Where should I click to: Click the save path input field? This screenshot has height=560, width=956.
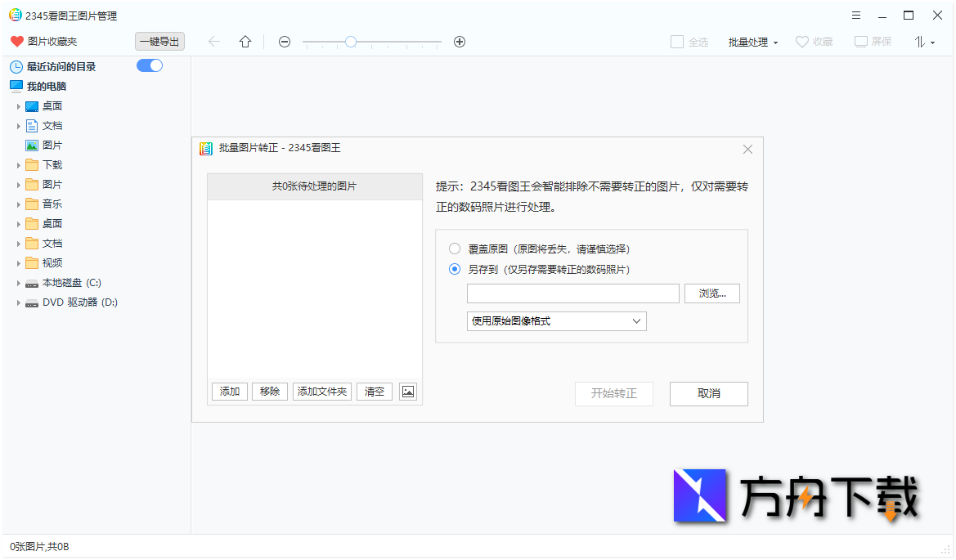pos(572,293)
